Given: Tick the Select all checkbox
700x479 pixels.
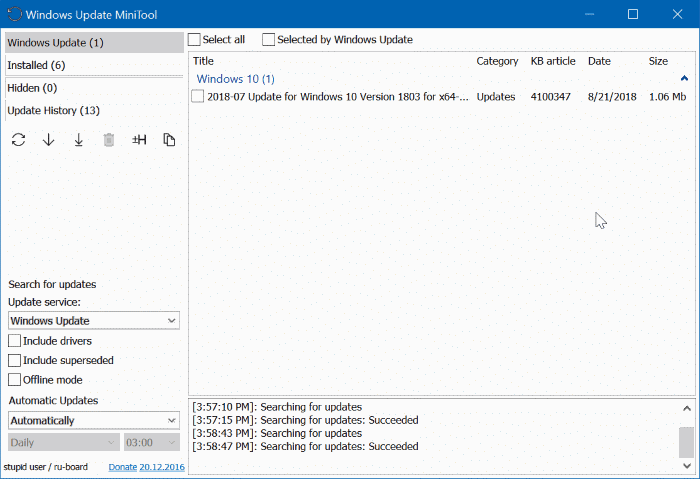Looking at the screenshot, I should pos(194,40).
